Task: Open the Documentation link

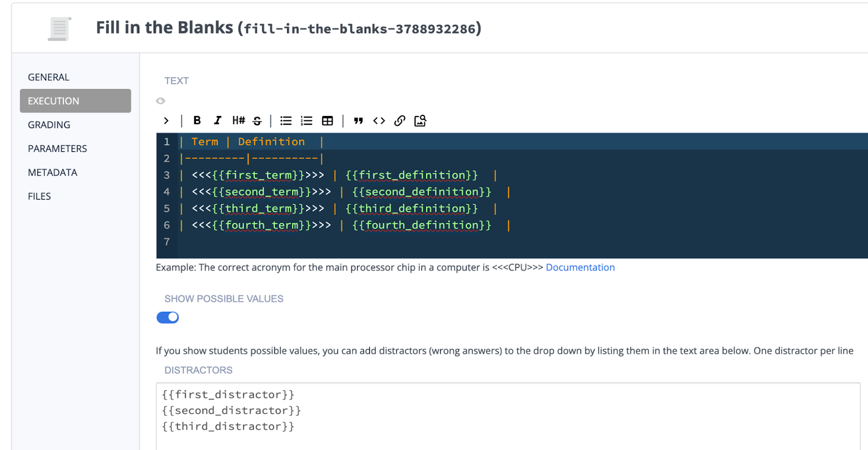Action: pyautogui.click(x=580, y=267)
